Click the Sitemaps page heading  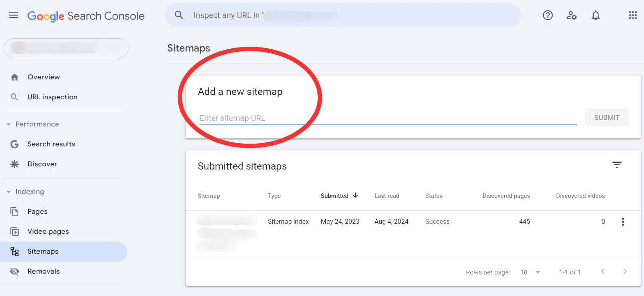pyautogui.click(x=188, y=48)
